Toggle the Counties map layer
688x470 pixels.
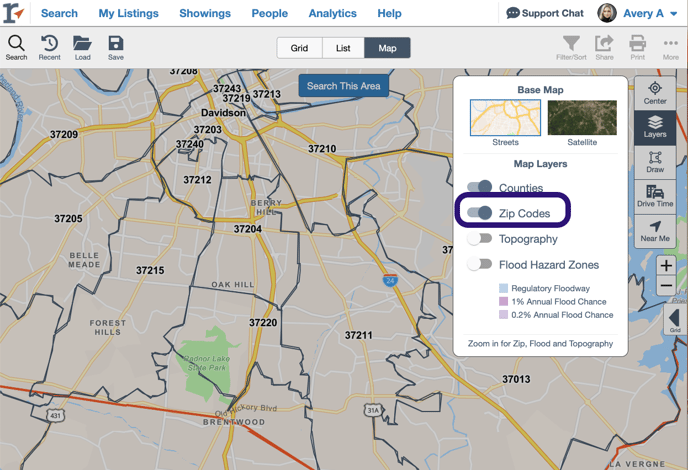click(x=482, y=188)
